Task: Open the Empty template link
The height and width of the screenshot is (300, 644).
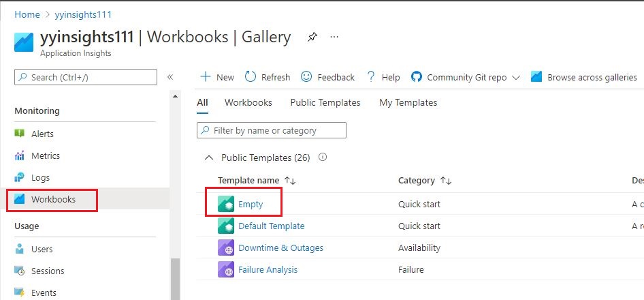Action: pyautogui.click(x=250, y=204)
